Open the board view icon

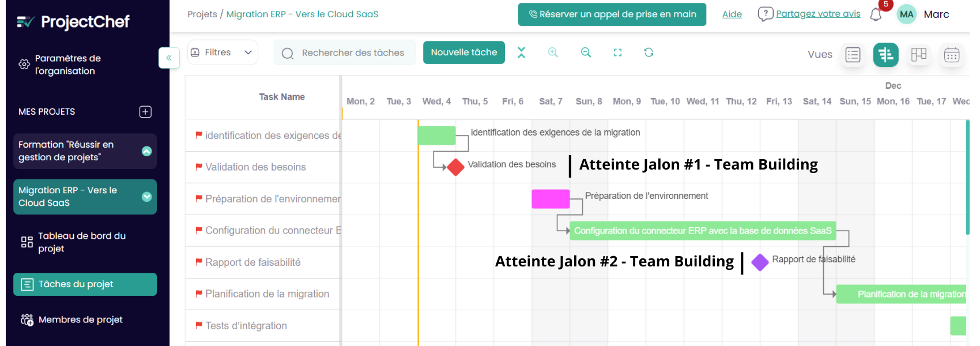click(919, 55)
